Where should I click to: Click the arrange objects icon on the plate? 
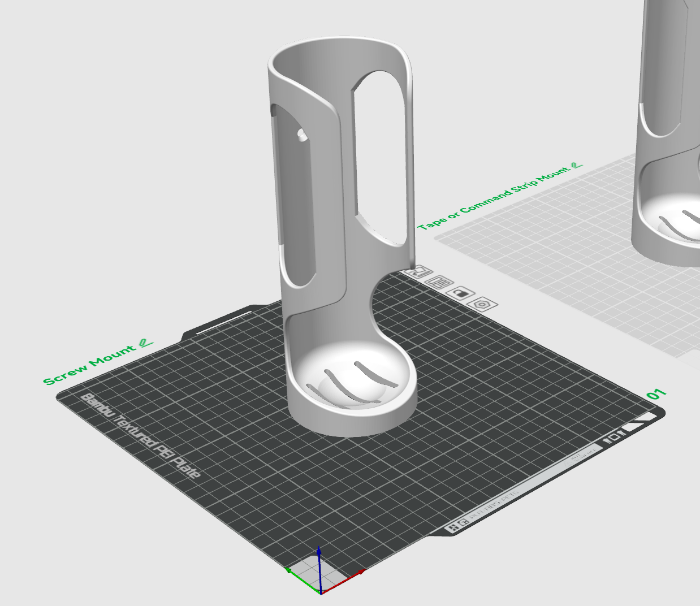pyautogui.click(x=440, y=282)
